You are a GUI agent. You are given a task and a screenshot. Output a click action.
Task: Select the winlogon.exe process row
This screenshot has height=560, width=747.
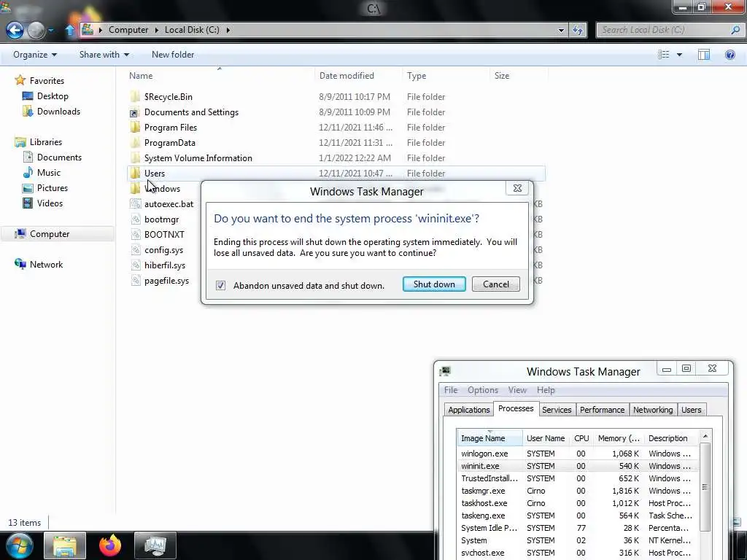pyautogui.click(x=576, y=454)
